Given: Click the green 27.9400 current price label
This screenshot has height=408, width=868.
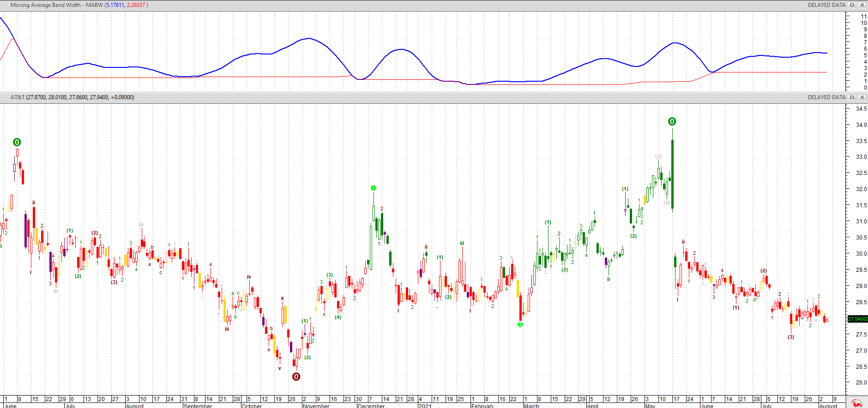Looking at the screenshot, I should 858,319.
